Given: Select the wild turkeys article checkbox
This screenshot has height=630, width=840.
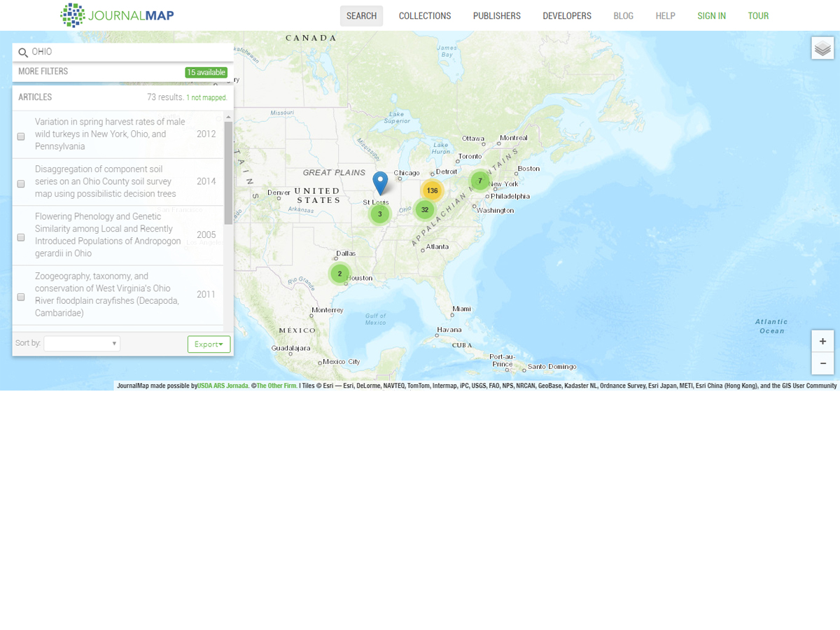Looking at the screenshot, I should tap(21, 136).
